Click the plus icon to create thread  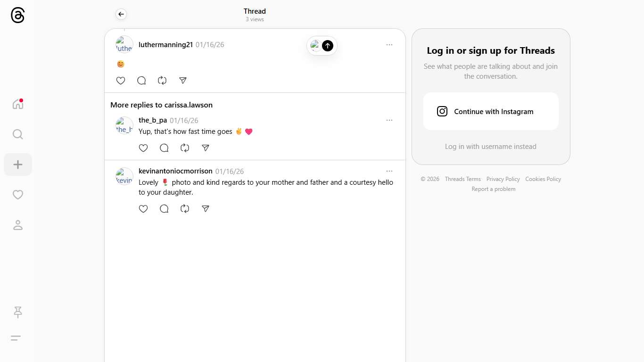point(18,165)
